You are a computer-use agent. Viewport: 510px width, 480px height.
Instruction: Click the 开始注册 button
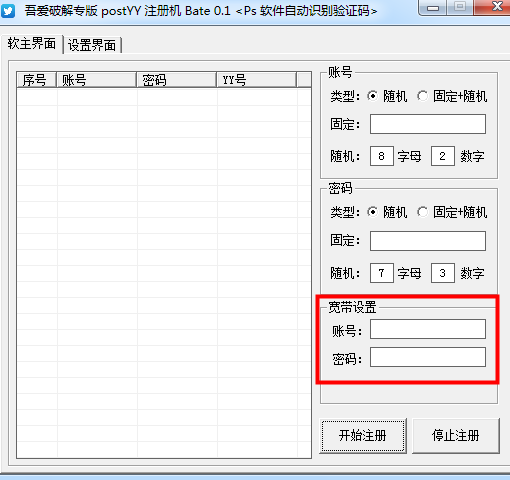point(363,436)
